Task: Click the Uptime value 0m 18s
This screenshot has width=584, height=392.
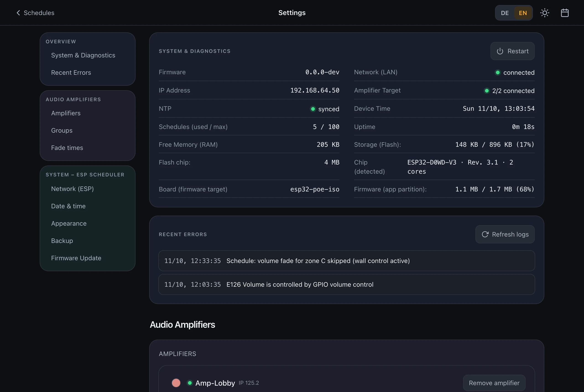Action: coord(523,127)
